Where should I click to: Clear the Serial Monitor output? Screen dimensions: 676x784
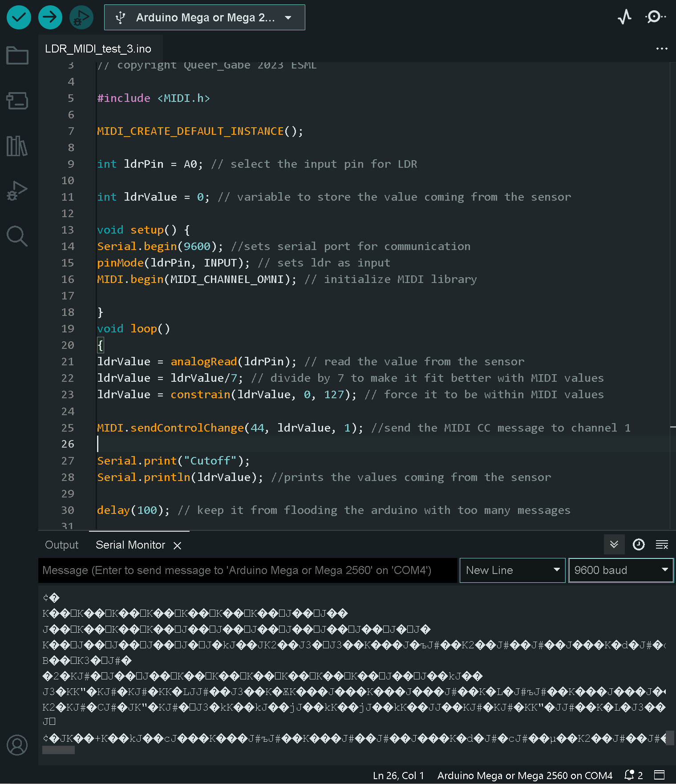click(x=662, y=545)
